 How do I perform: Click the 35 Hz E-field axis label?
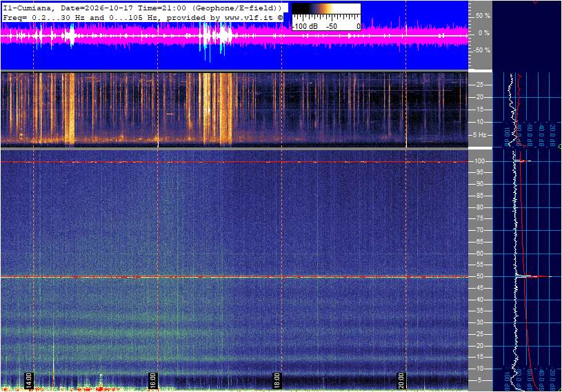(479, 311)
